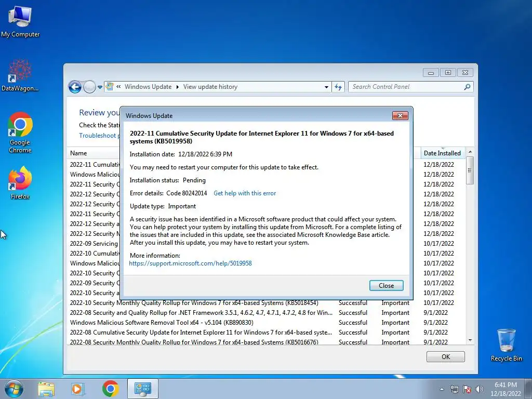Click the Troubleshoot link
The image size is (532, 399).
pyautogui.click(x=99, y=136)
